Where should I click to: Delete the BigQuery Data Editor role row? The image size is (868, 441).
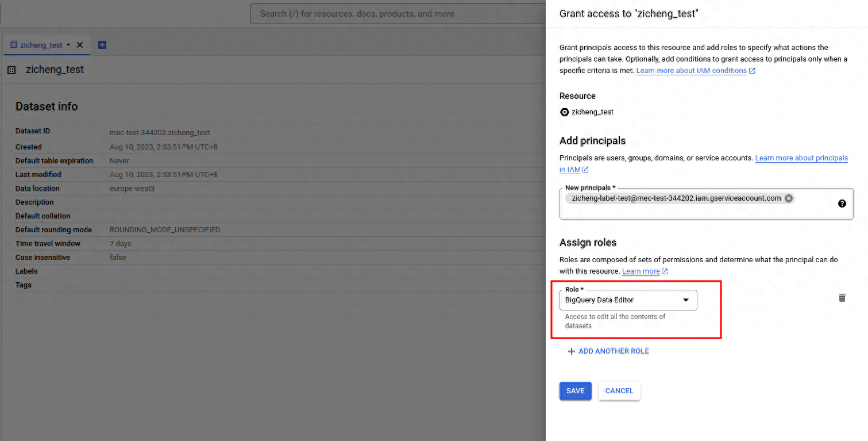842,298
